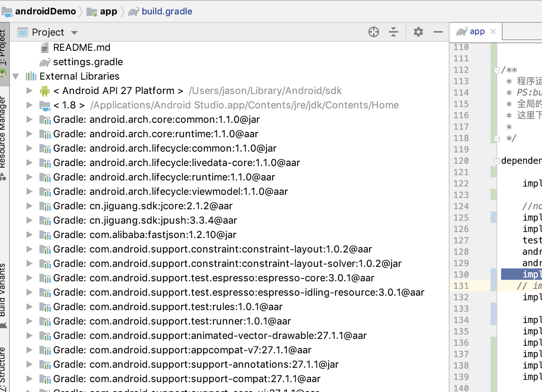Click library icon of animated-vector-drawable:27.1.1@aar

45,336
